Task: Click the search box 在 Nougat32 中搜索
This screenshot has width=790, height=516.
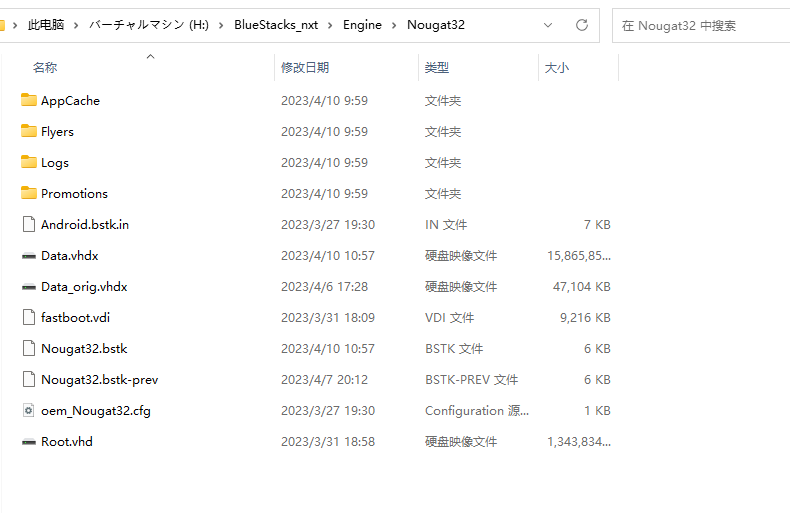Action: 700,25
